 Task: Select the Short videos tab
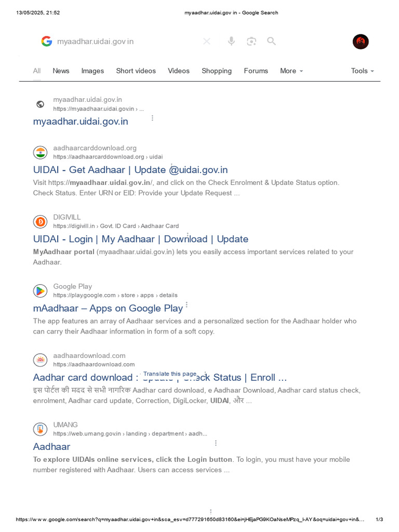pos(136,71)
